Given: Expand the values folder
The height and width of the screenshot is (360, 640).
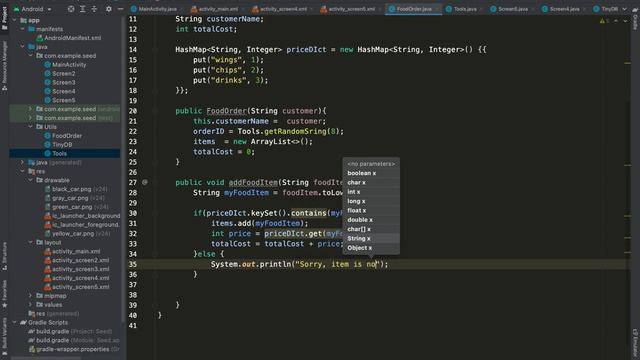Looking at the screenshot, I should pos(30,304).
